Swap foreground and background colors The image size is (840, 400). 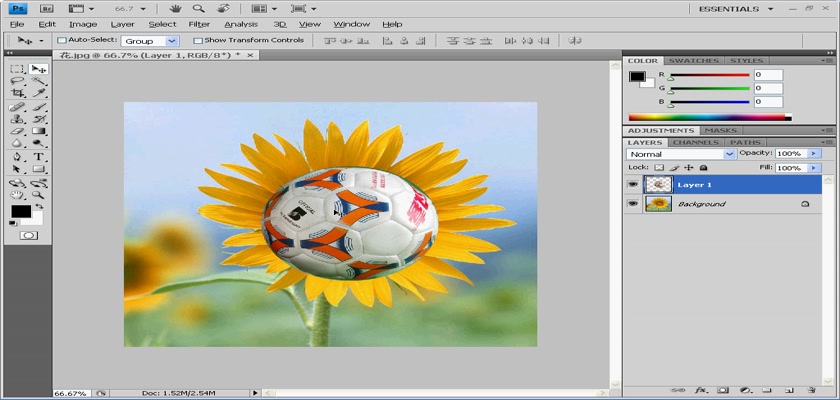39,206
